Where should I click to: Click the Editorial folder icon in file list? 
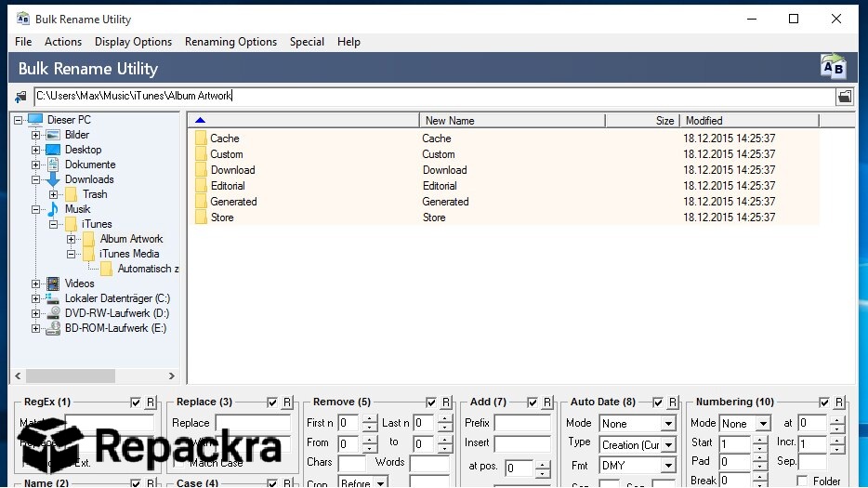(x=201, y=186)
